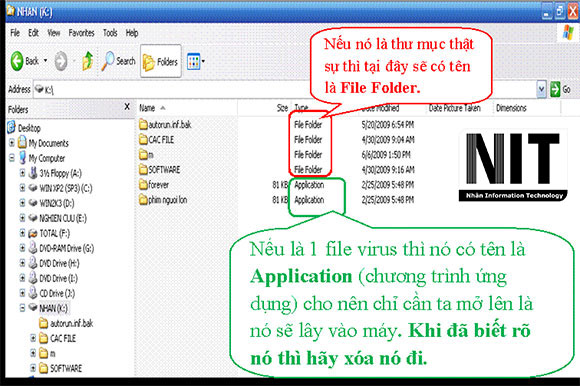Select the m folder icon in file list
Screen dimensions: 580x386
[143, 155]
